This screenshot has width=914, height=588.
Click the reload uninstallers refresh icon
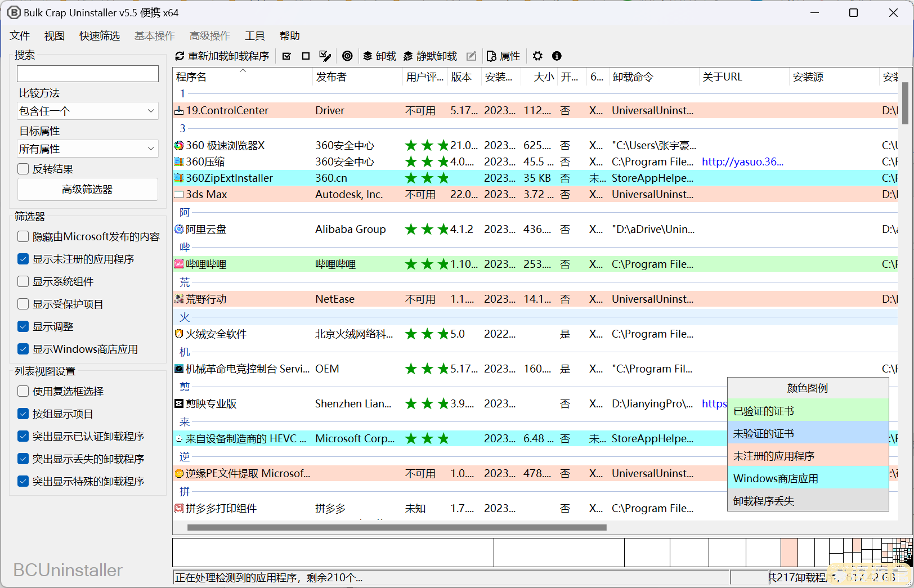pyautogui.click(x=180, y=56)
